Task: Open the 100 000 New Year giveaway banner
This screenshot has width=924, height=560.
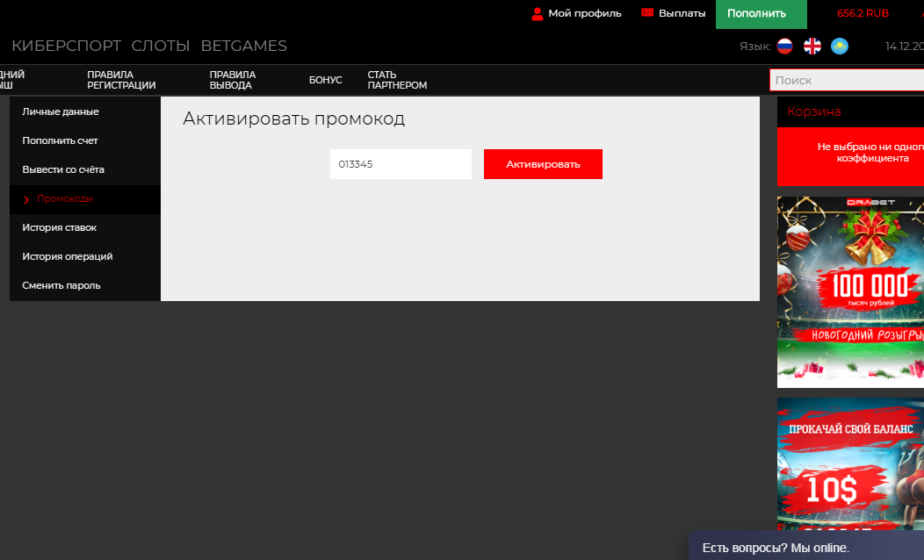Action: 850,292
